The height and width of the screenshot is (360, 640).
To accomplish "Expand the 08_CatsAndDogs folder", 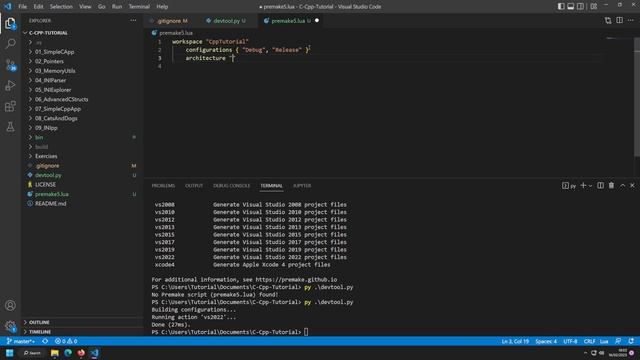I will click(82, 118).
